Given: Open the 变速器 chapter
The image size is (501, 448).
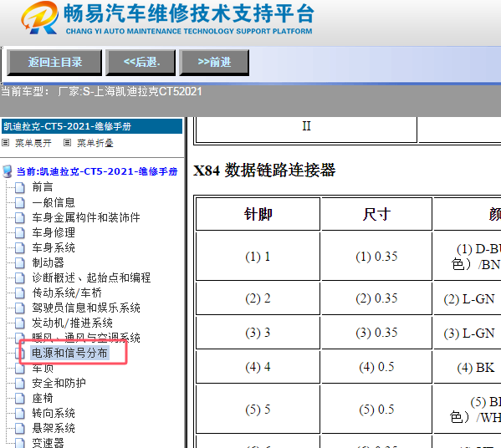Looking at the screenshot, I should coord(48,443).
